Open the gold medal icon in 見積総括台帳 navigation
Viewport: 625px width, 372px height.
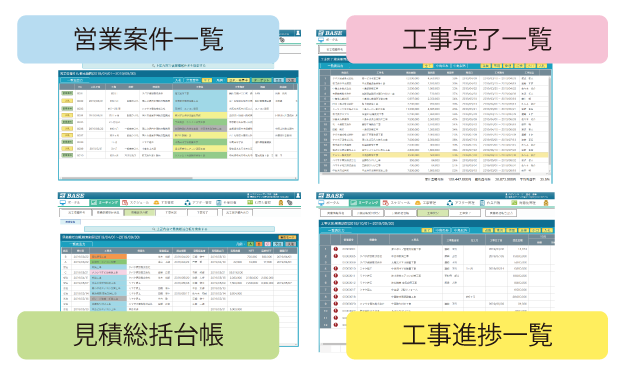[281, 203]
